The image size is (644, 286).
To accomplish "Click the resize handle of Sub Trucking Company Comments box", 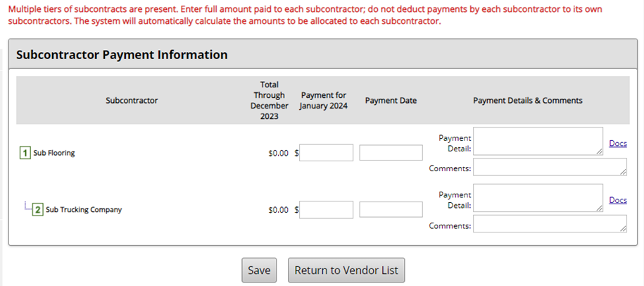I will tap(624, 229).
